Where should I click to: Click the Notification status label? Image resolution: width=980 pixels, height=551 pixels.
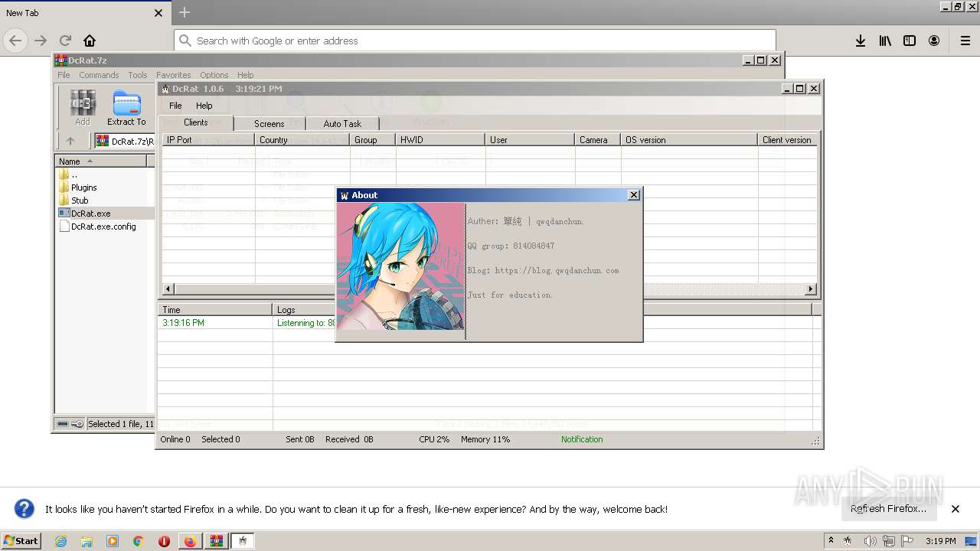pyautogui.click(x=582, y=439)
